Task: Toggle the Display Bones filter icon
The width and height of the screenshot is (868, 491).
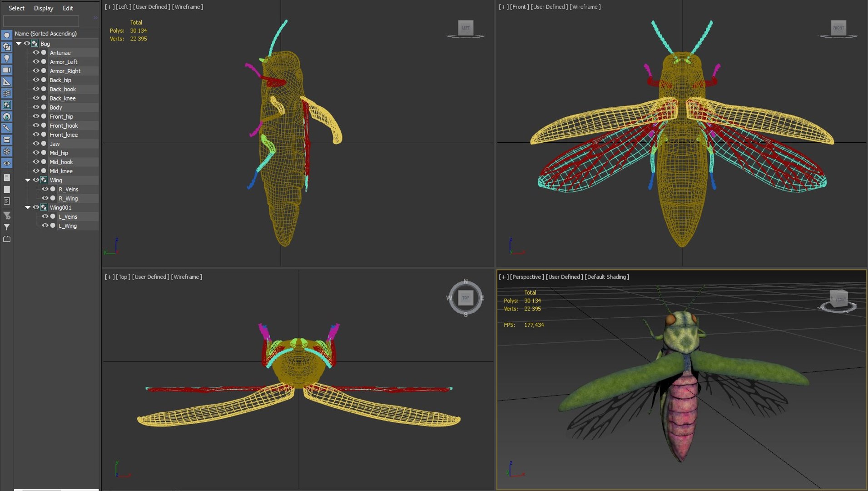Action: pos(7,128)
